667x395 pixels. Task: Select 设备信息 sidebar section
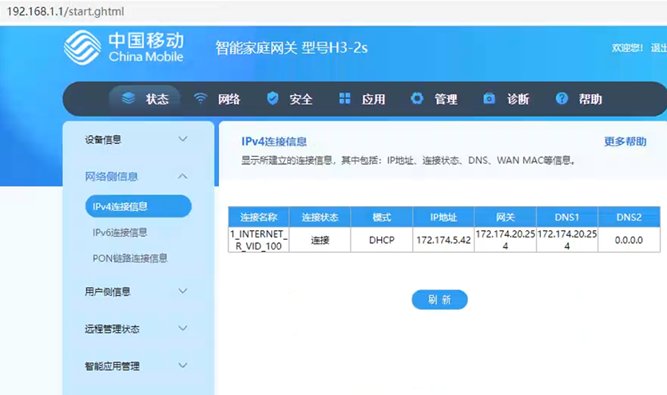pyautogui.click(x=103, y=139)
